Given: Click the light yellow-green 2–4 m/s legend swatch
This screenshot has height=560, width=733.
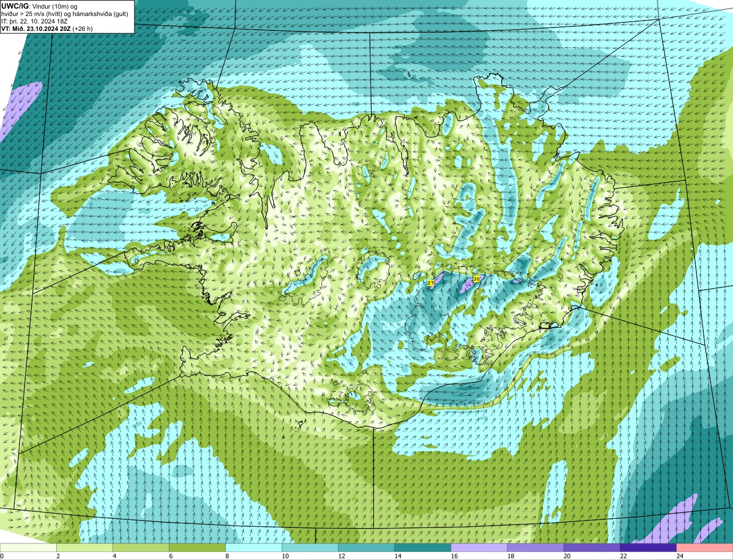Looking at the screenshot, I should point(85,547).
